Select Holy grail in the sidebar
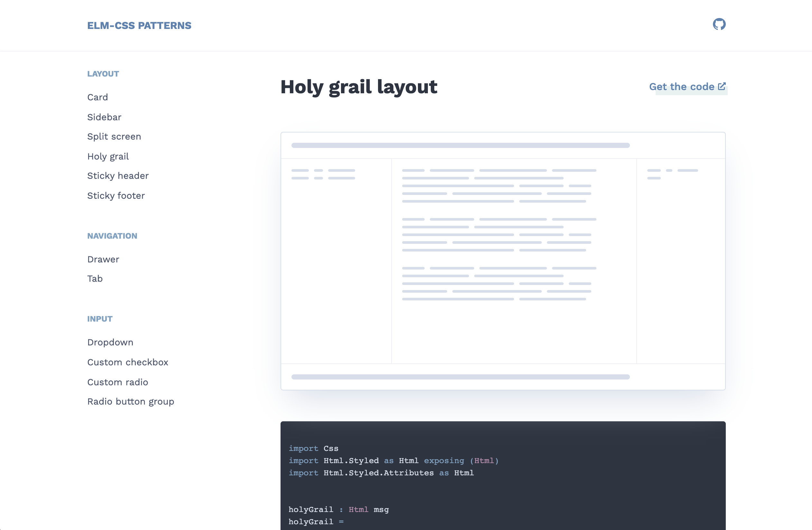 (x=108, y=156)
